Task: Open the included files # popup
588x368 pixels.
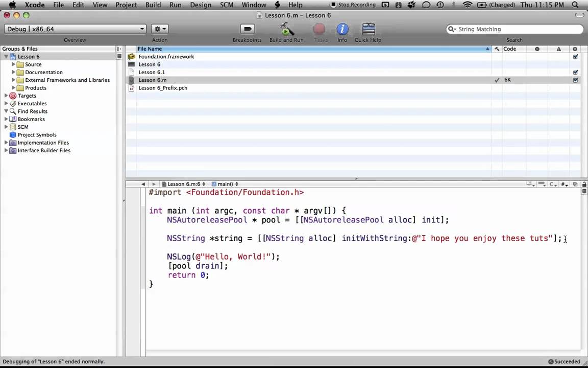Action: click(x=565, y=184)
